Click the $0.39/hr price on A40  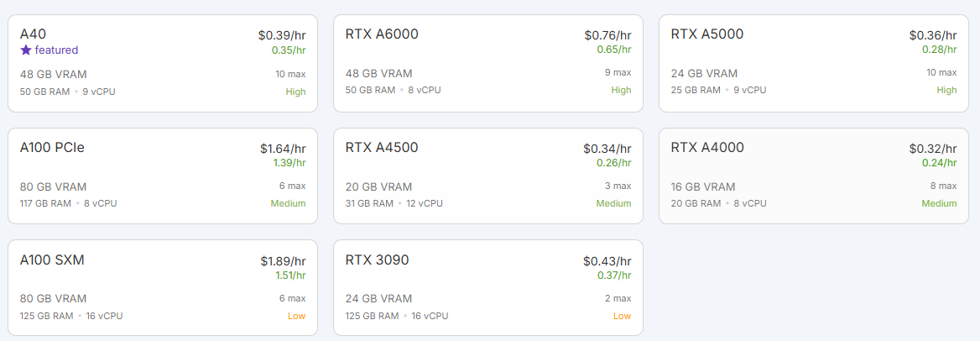(282, 35)
